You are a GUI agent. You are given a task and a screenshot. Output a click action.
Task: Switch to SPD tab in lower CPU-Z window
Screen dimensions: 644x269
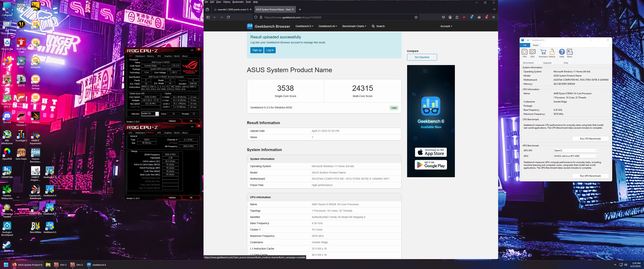159,133
